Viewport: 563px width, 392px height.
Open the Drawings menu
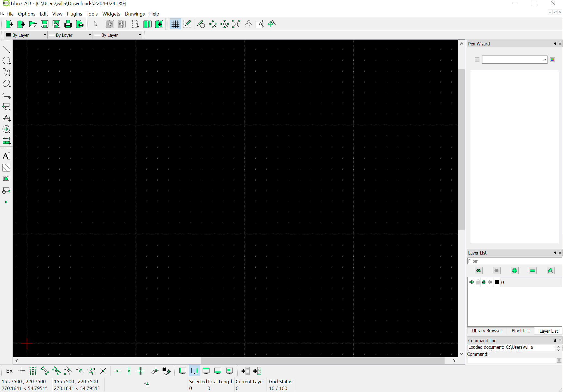tap(135, 14)
